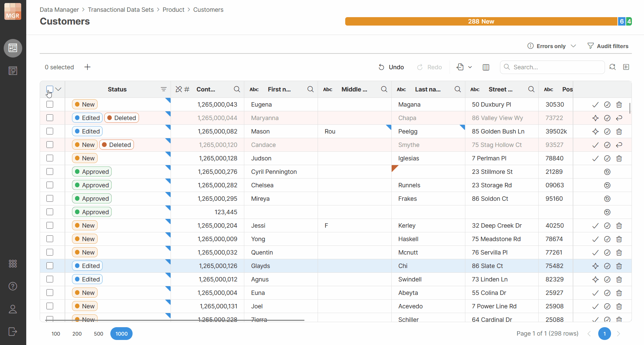Open the second sidebar list icon

coord(13,71)
